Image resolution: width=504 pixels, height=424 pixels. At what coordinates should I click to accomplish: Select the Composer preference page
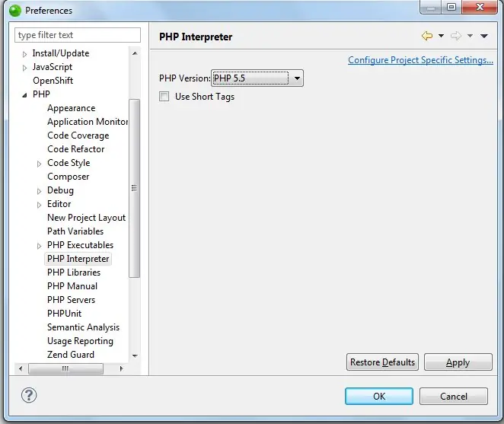pos(69,177)
